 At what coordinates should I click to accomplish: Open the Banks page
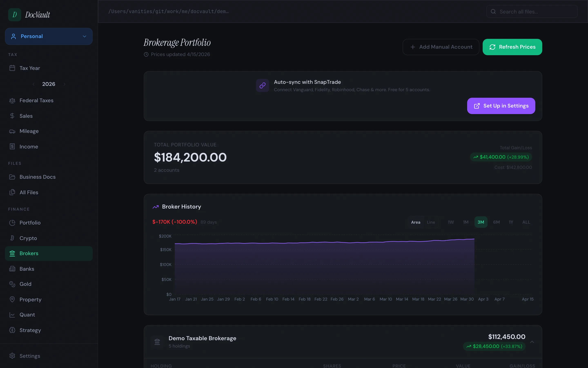click(x=49, y=269)
